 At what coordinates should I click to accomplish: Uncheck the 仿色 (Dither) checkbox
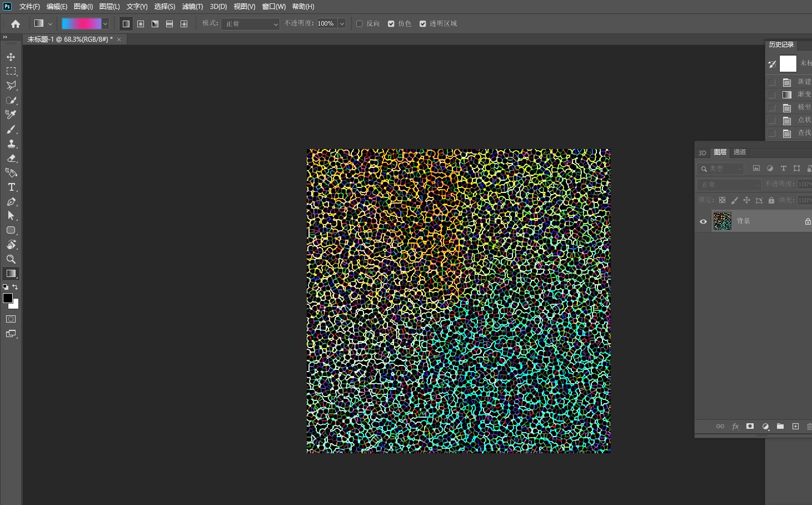(x=391, y=24)
